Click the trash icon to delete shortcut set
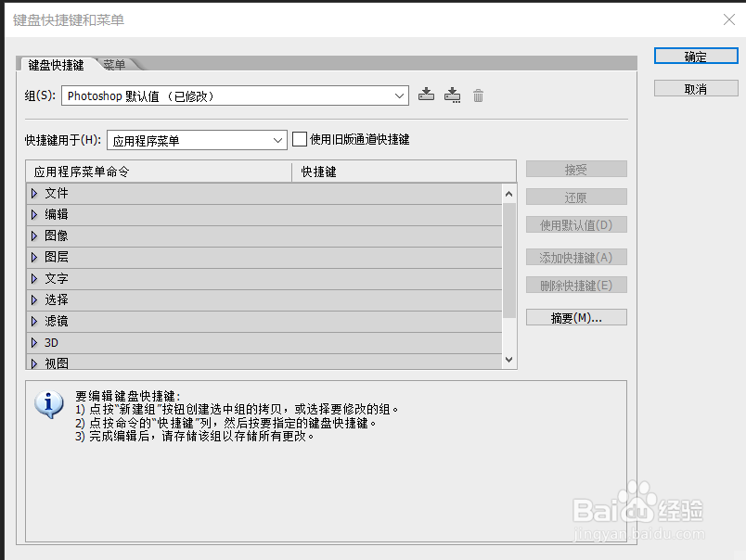746x560 pixels. point(478,94)
